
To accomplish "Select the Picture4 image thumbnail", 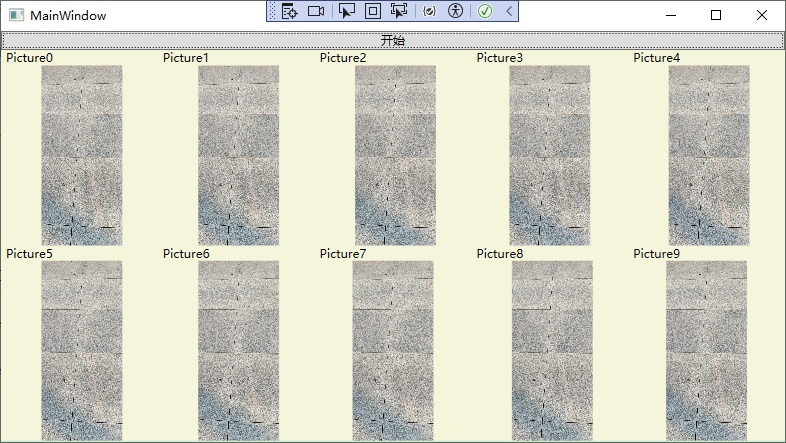I will tap(709, 155).
